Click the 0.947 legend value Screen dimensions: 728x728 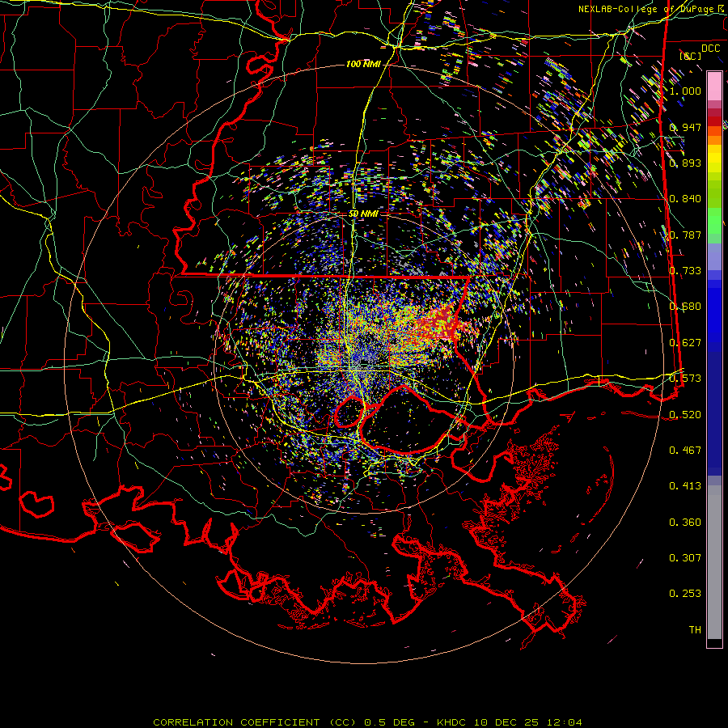[x=685, y=127]
